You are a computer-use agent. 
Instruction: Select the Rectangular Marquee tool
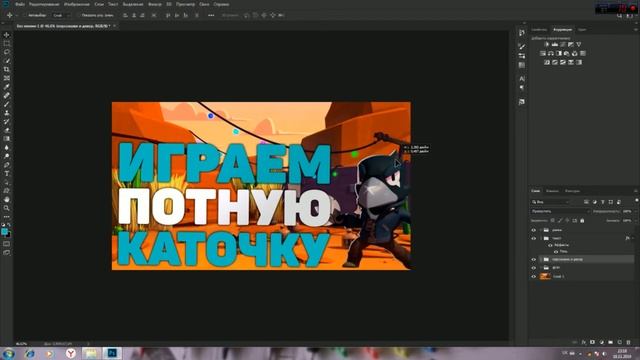[x=7, y=43]
